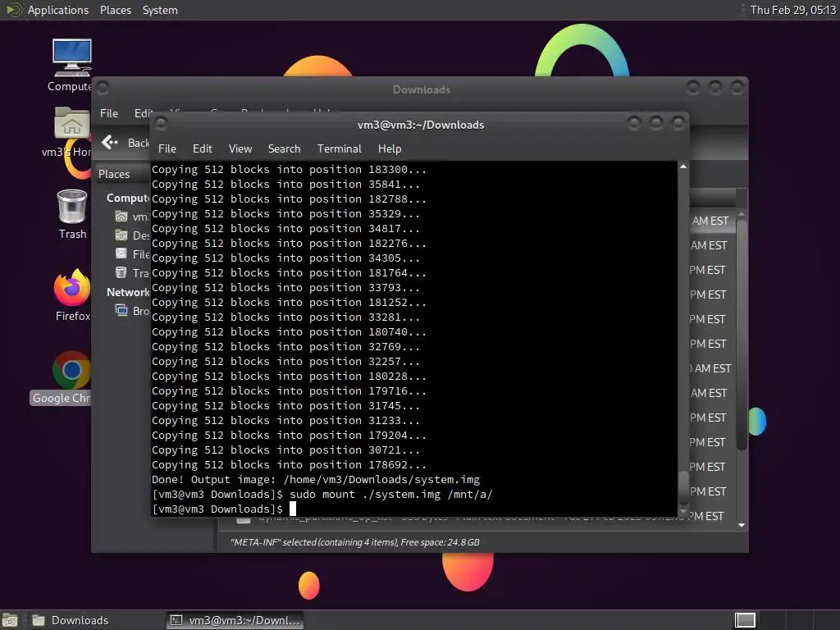Click the status bar META-INF selected text
Screen dimensions: 840x630
click(x=354, y=542)
